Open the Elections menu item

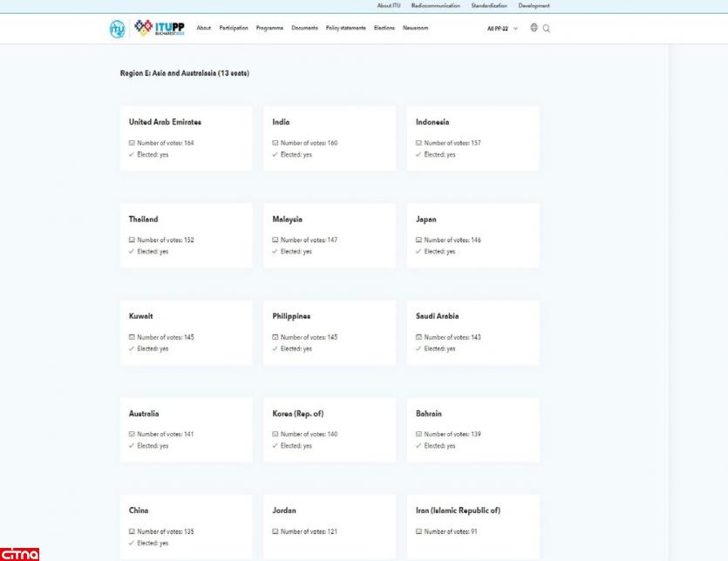[x=384, y=28]
